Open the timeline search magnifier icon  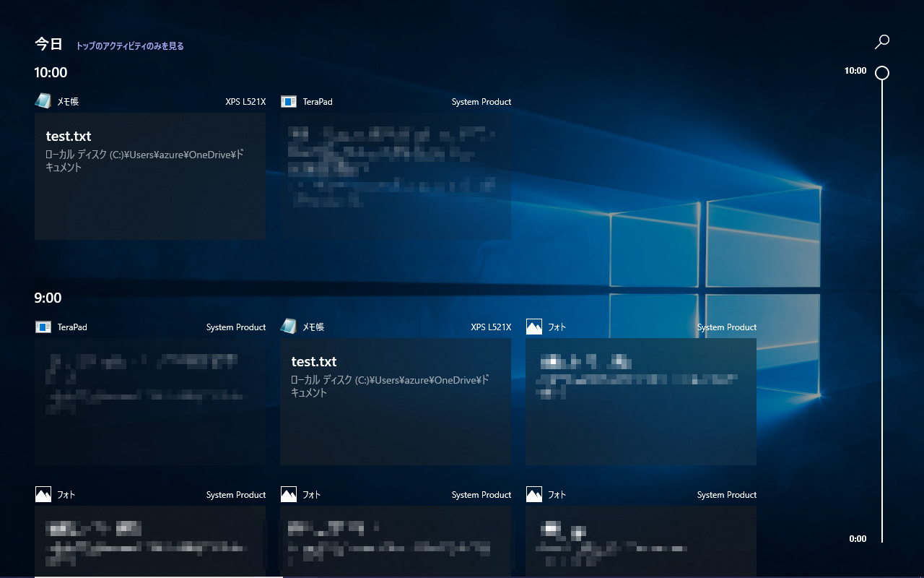pos(881,42)
